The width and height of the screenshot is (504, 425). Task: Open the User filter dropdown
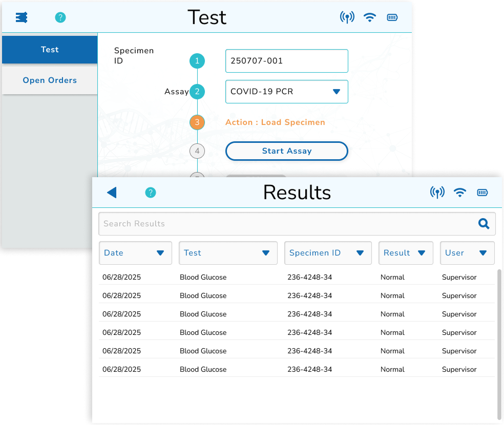(467, 253)
